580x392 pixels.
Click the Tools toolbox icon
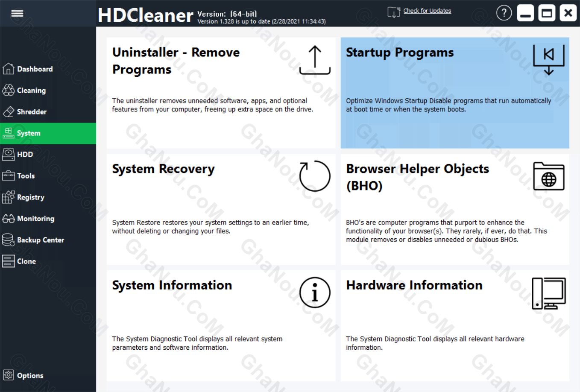pyautogui.click(x=8, y=176)
